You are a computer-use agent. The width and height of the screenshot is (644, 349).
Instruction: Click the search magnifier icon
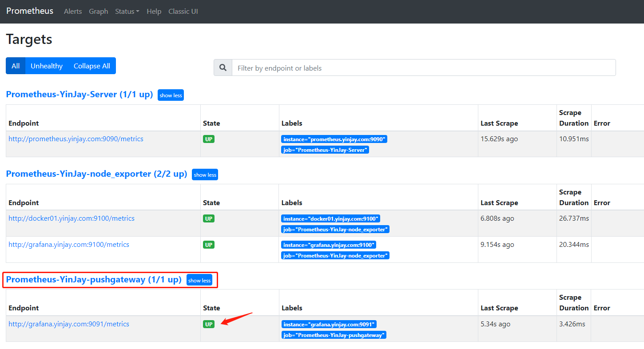(x=223, y=68)
